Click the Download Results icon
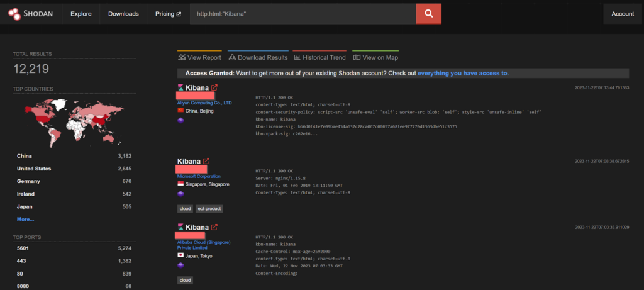Image resolution: width=644 pixels, height=290 pixels. click(232, 57)
